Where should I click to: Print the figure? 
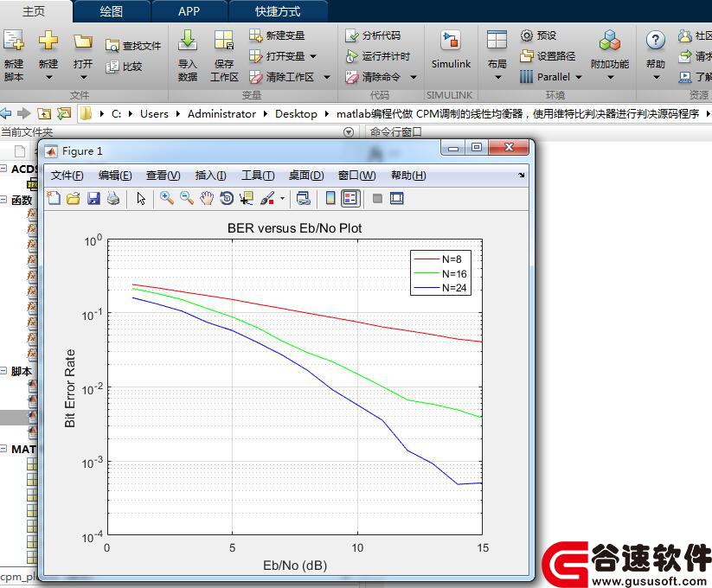click(113, 198)
